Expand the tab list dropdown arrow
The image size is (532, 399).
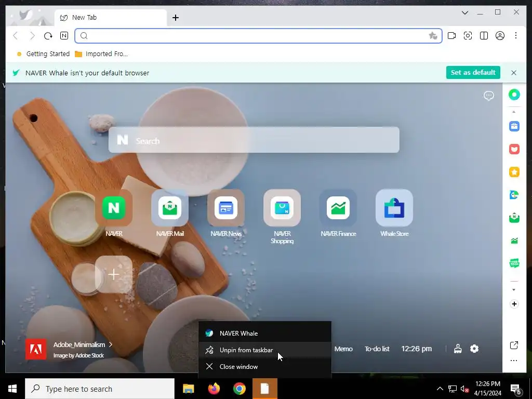[465, 12]
